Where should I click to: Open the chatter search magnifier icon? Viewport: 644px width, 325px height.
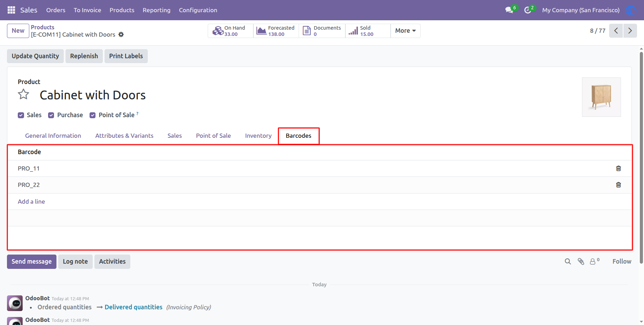pyautogui.click(x=568, y=262)
